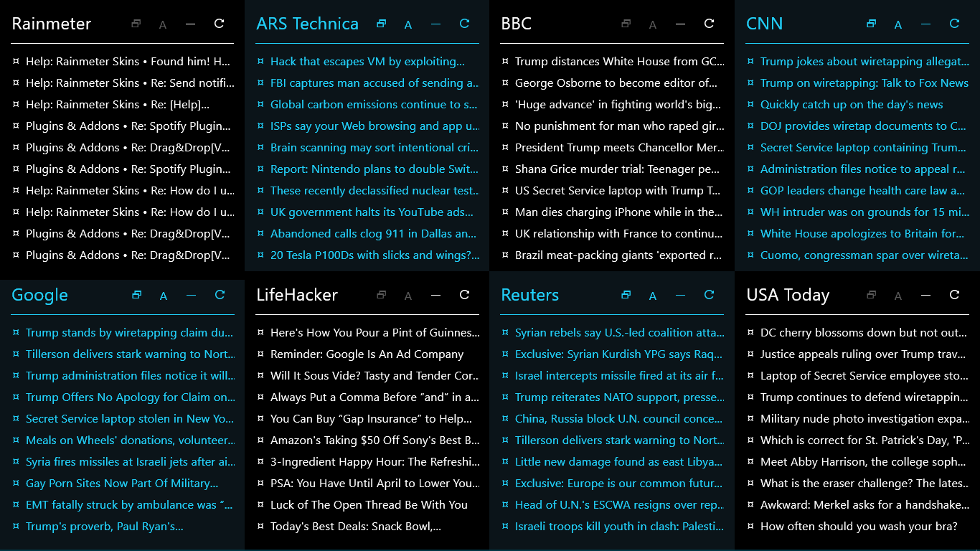Open the Google feed title

40,296
